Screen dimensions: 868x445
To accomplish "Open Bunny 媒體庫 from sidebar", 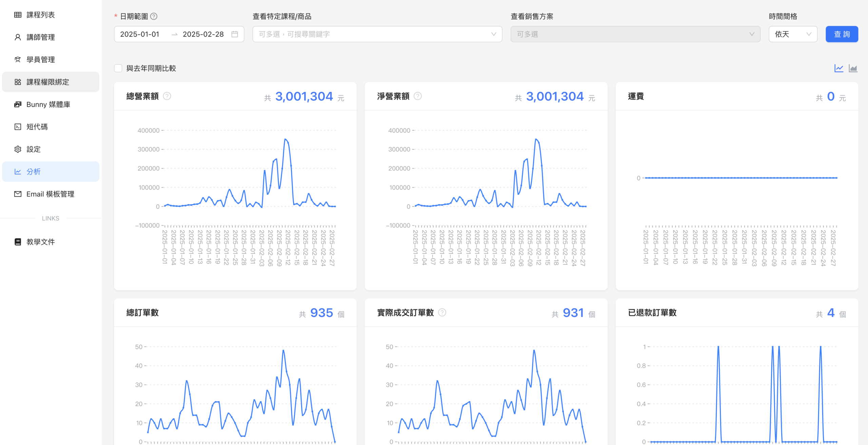I will point(48,104).
